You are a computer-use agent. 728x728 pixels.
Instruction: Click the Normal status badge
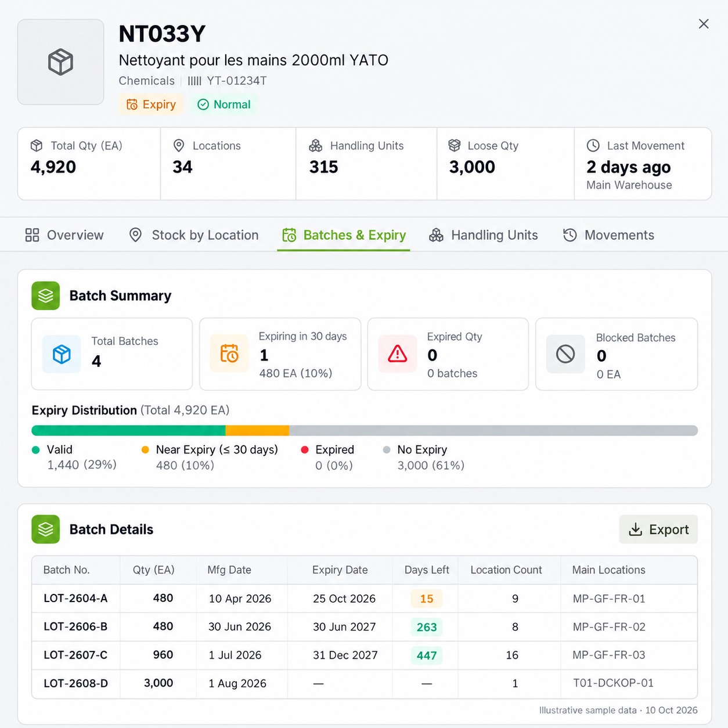click(x=224, y=104)
